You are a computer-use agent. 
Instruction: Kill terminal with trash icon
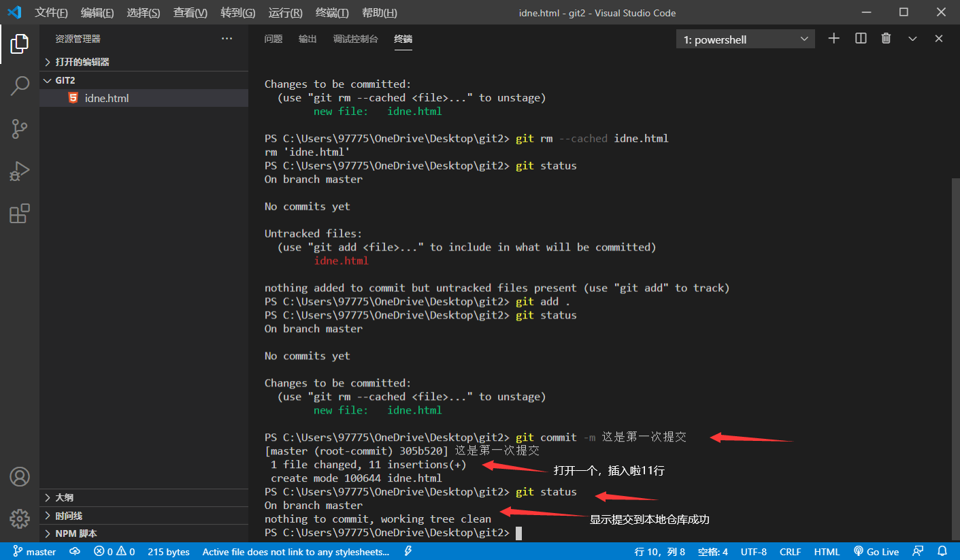(886, 39)
